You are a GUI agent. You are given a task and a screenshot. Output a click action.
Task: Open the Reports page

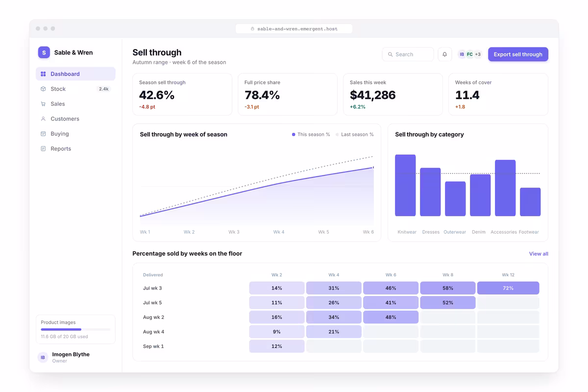(x=75, y=148)
